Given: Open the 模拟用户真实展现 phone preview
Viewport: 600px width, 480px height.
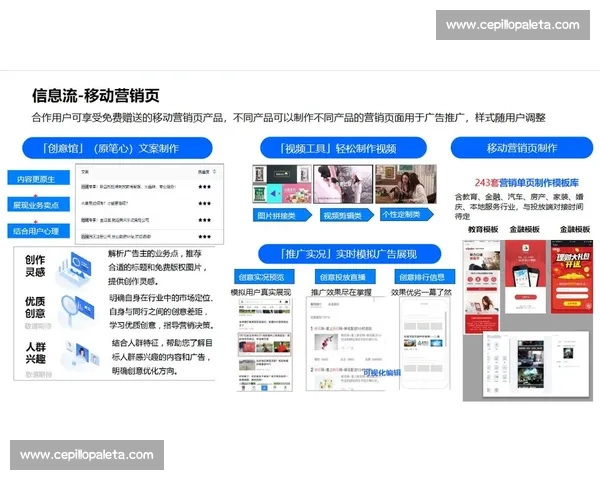Looking at the screenshot, I should coord(264,345).
